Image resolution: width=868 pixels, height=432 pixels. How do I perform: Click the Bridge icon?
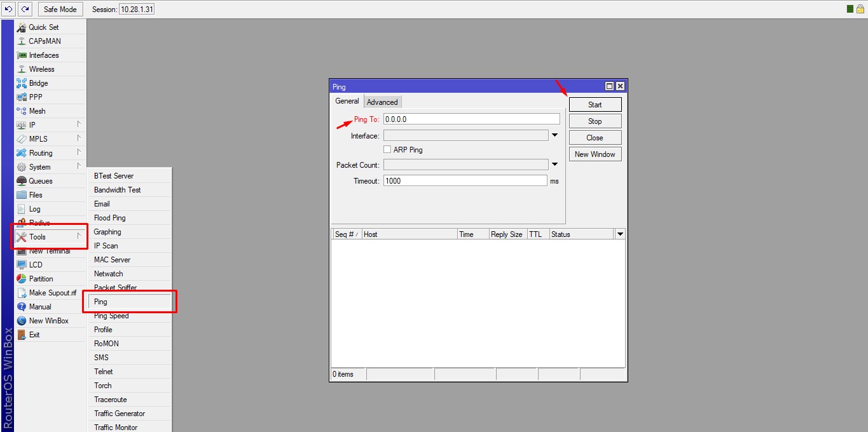coord(22,83)
